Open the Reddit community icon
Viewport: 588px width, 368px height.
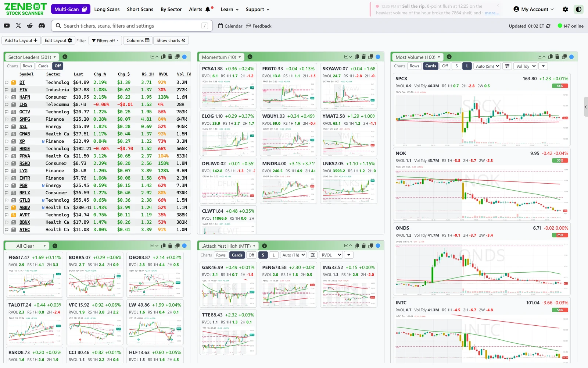tap(30, 26)
